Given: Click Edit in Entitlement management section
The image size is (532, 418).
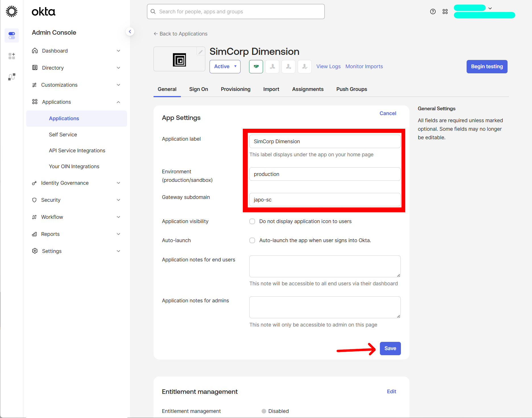Looking at the screenshot, I should (391, 392).
